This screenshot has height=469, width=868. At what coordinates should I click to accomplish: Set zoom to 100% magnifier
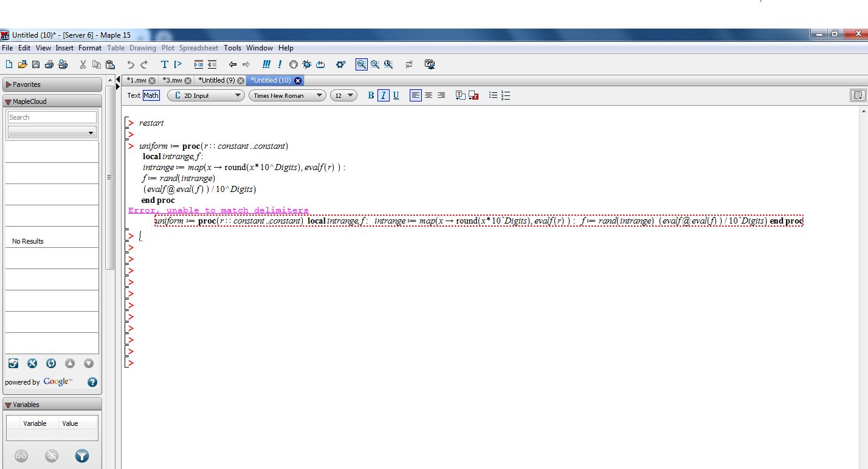361,64
